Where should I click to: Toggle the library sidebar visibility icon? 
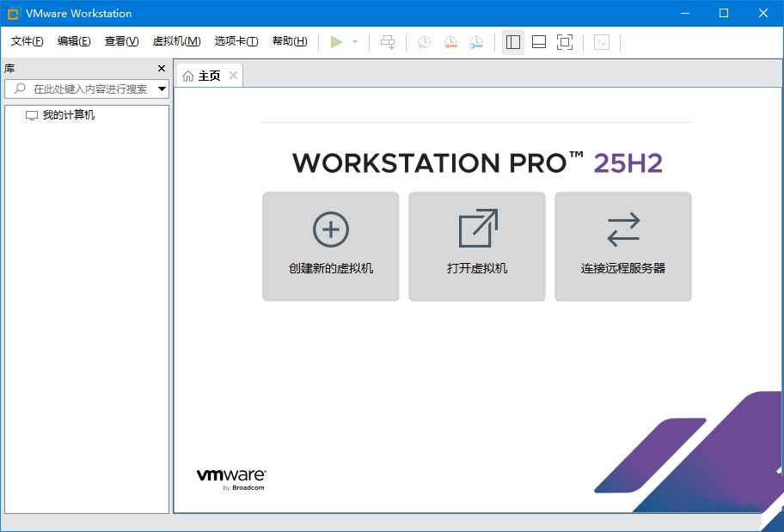pyautogui.click(x=512, y=41)
